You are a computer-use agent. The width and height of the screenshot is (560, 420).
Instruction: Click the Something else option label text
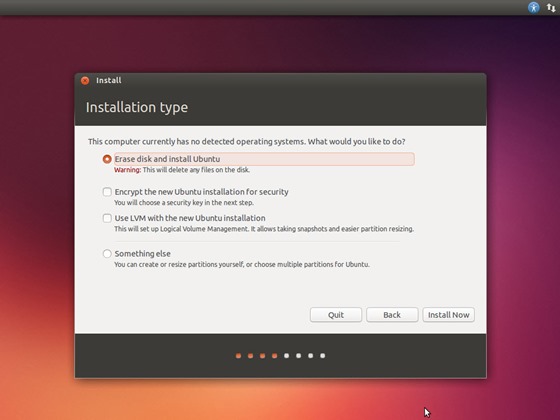142,254
